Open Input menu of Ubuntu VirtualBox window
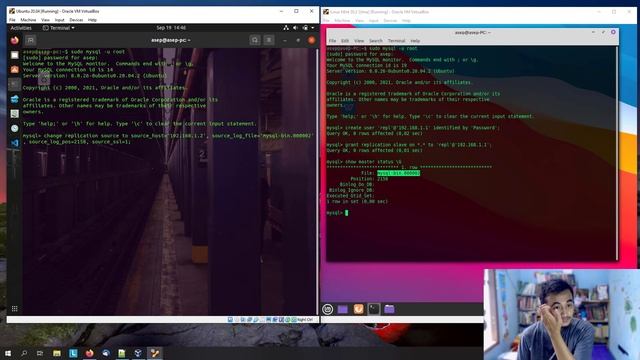Screen dimensions: 640x360 coord(60,20)
